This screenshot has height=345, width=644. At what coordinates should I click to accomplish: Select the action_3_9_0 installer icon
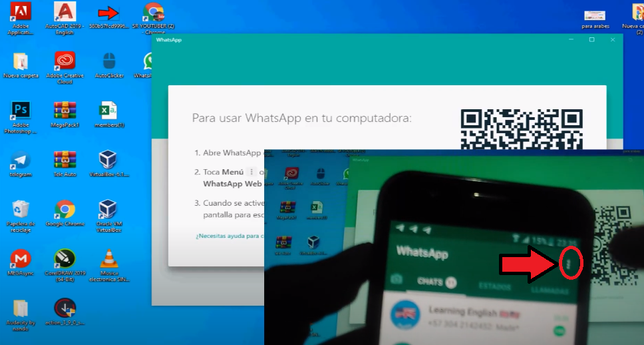65,312
